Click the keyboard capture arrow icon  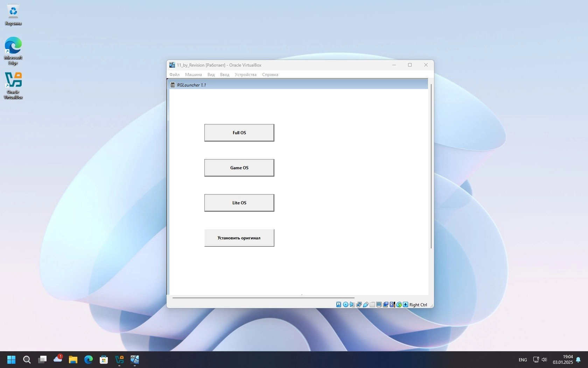[x=405, y=305]
